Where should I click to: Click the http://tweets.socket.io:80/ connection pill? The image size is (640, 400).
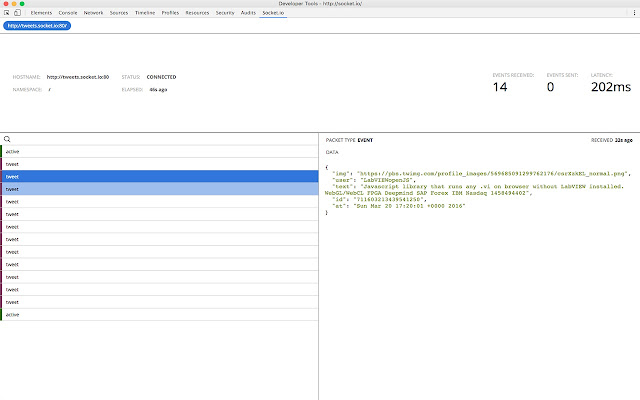click(37, 26)
